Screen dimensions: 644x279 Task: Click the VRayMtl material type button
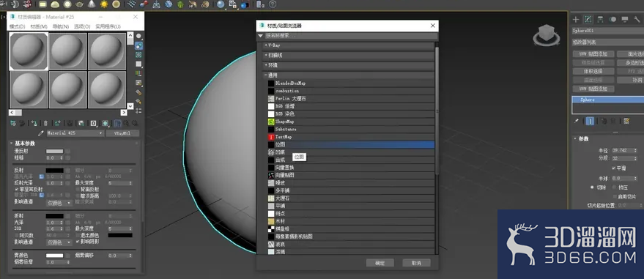point(122,133)
